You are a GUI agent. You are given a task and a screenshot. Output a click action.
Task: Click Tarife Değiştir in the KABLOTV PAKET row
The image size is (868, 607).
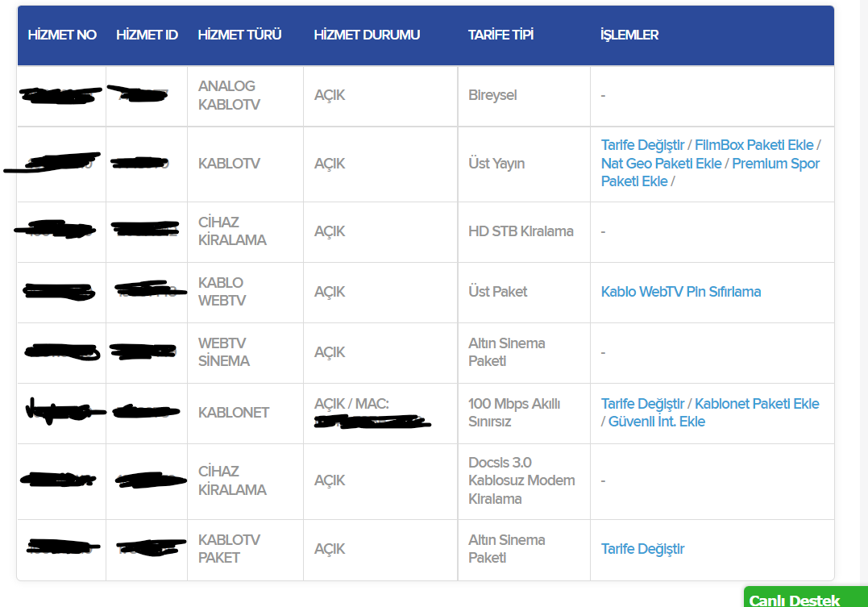[x=642, y=549]
